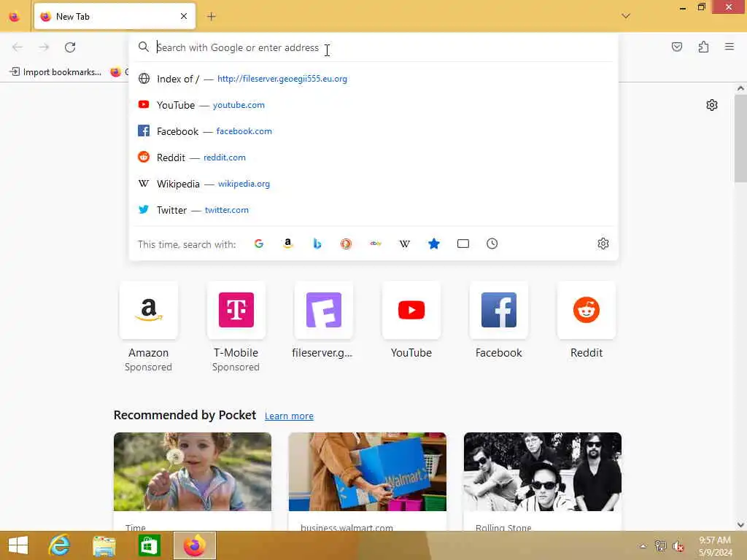This screenshot has height=560, width=747.
Task: Select the Facebook facebook.com suggestion
Action: 373,131
